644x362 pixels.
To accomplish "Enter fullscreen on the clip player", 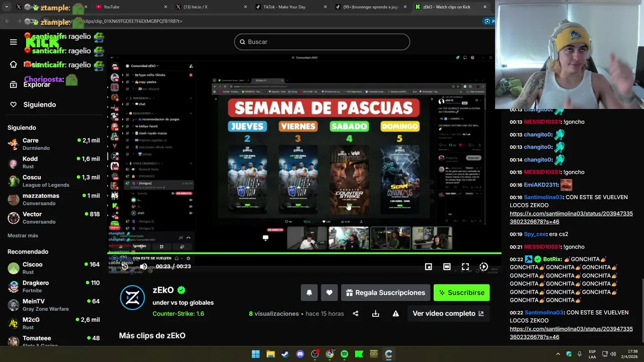I will (x=465, y=266).
